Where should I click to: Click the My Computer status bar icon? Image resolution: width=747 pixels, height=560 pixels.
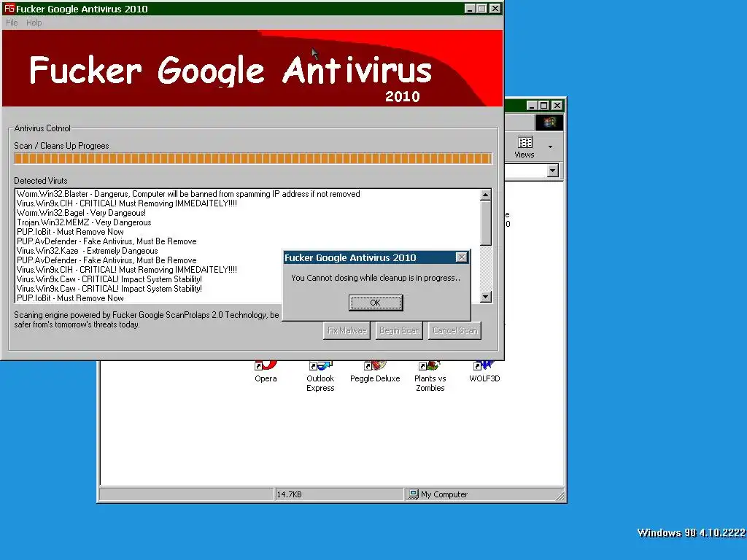pyautogui.click(x=413, y=494)
